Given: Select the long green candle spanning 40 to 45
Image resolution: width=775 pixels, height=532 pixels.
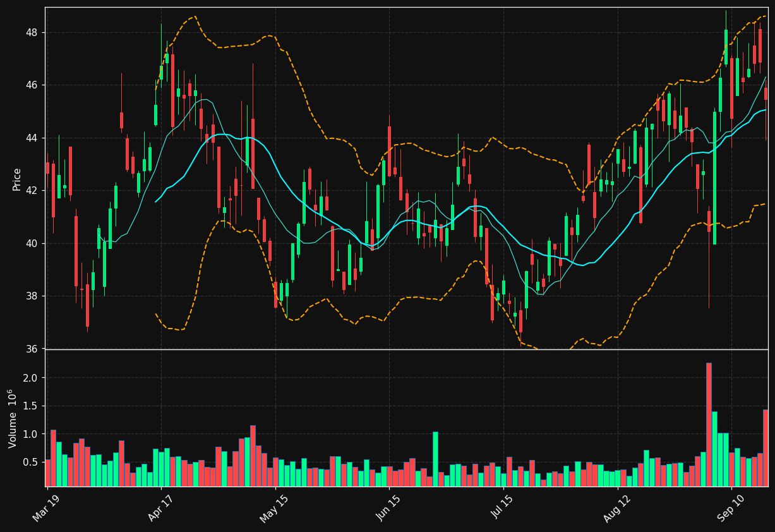Looking at the screenshot, I should pyautogui.click(x=714, y=178).
